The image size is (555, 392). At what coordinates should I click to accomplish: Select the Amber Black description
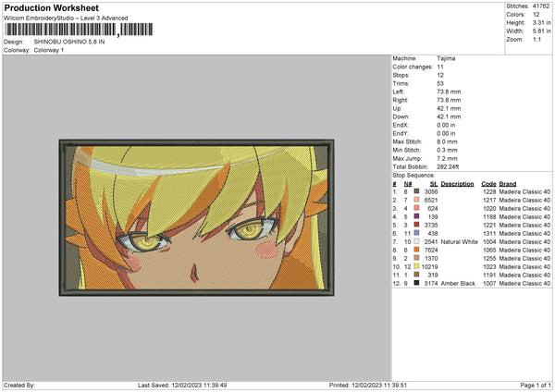pyautogui.click(x=458, y=284)
